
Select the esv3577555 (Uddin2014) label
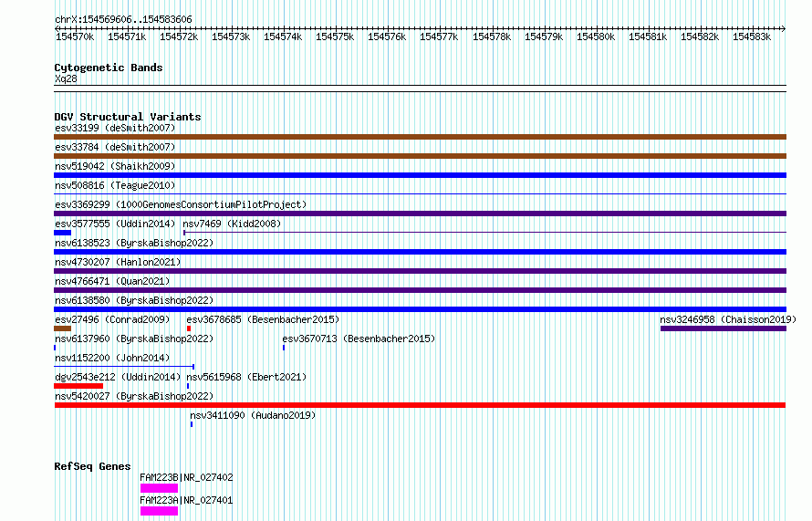pos(115,224)
